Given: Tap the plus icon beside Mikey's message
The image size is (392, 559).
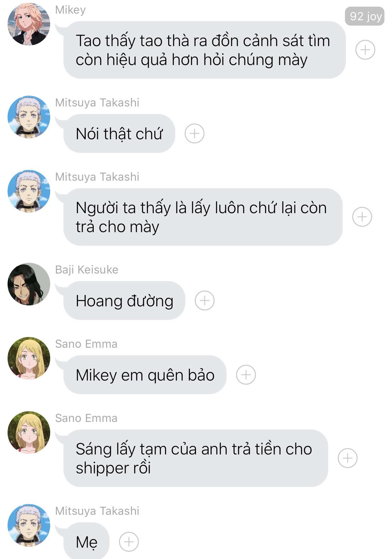Looking at the screenshot, I should pyautogui.click(x=365, y=50).
